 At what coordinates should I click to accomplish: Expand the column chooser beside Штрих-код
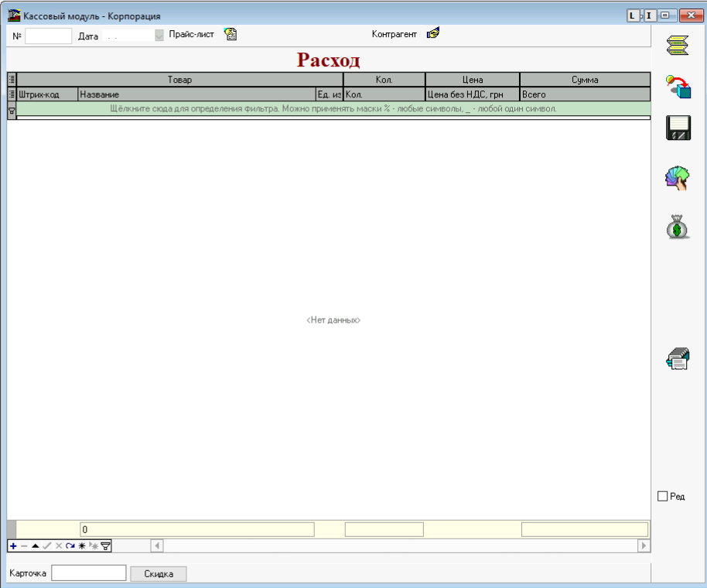pos(12,94)
